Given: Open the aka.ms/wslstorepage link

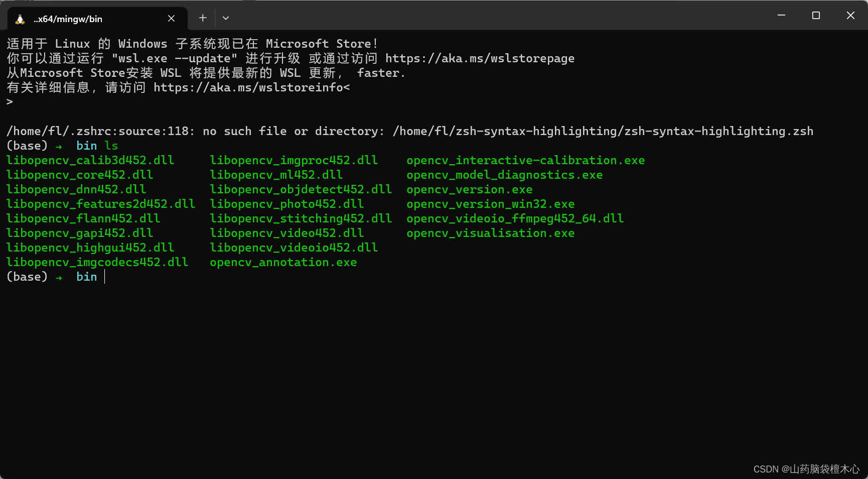Looking at the screenshot, I should coord(480,59).
